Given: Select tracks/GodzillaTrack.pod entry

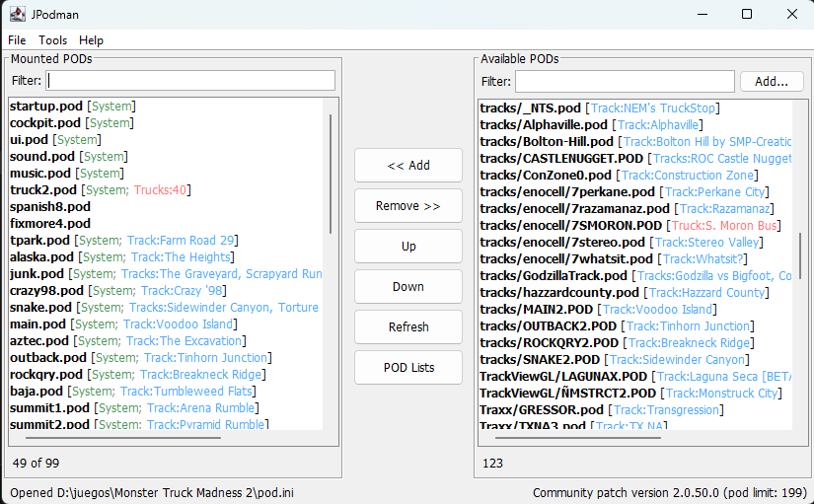Looking at the screenshot, I should (x=635, y=275).
